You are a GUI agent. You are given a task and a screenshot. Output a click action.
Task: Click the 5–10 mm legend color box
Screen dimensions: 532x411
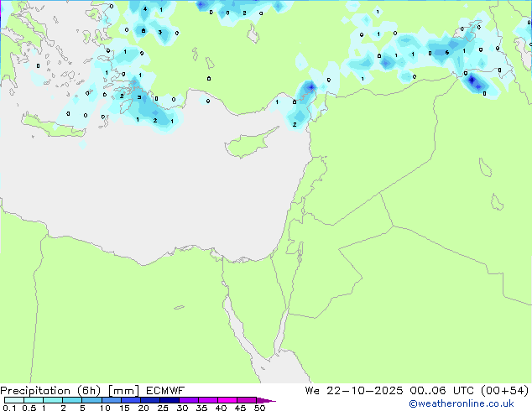click(x=91, y=400)
